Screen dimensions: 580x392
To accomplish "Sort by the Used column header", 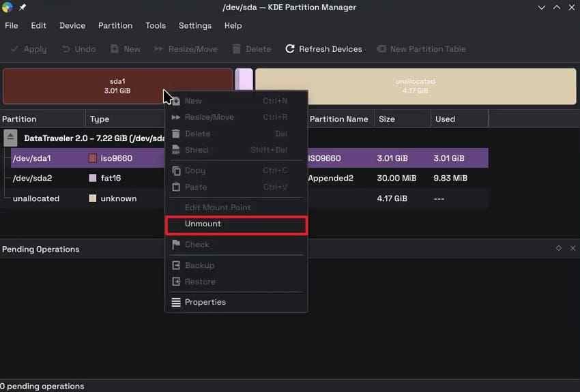I will point(459,119).
